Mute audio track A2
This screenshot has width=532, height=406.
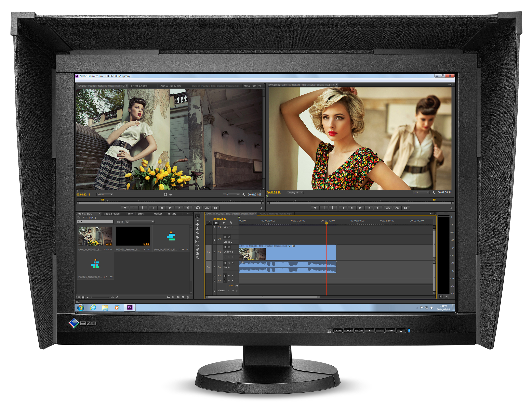pyautogui.click(x=229, y=276)
